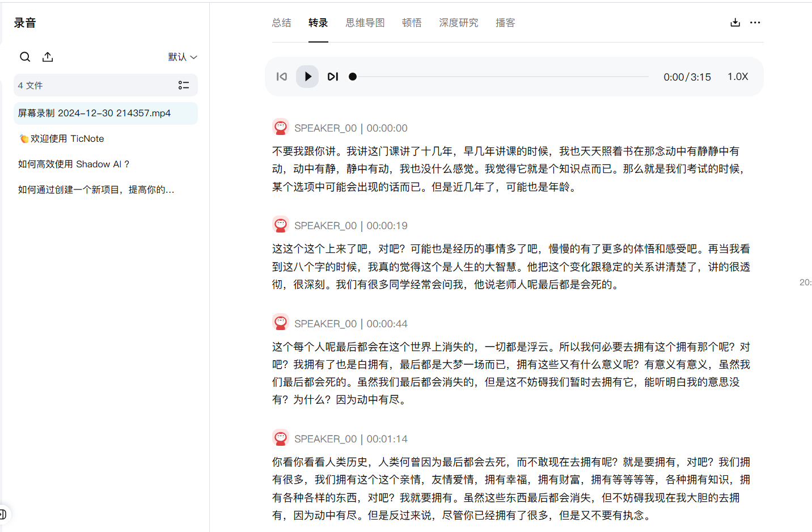Click speaker avatar at 00:00:00
The width and height of the screenshot is (812, 532).
pos(281,127)
